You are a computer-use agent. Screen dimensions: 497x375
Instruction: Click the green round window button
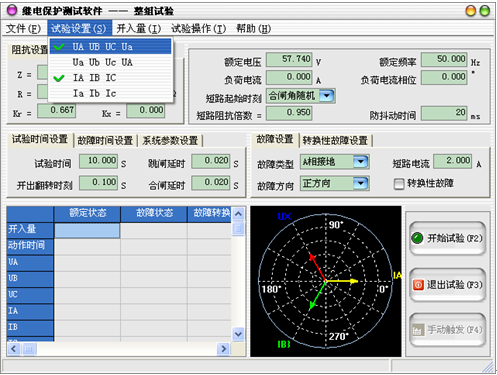coord(484,11)
